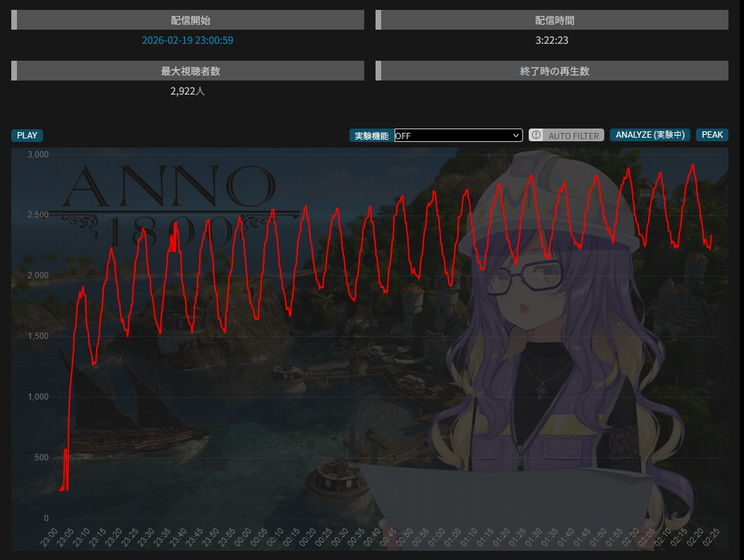The image size is (744, 560).
Task: Click the PLAY button
Action: pos(27,136)
